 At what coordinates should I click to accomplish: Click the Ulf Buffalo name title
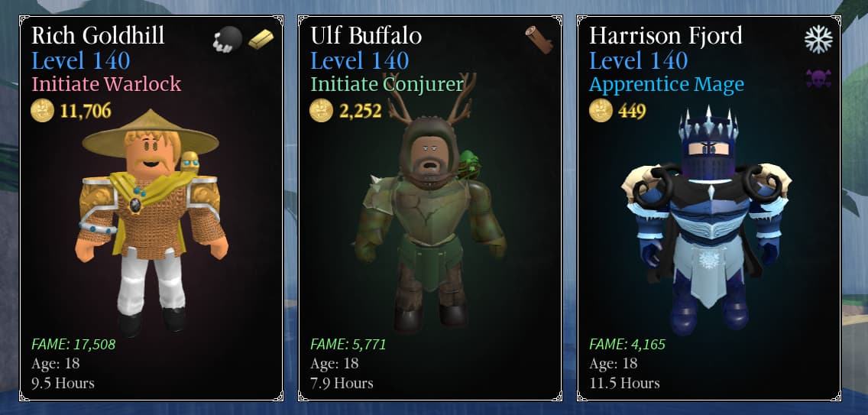pyautogui.click(x=366, y=36)
